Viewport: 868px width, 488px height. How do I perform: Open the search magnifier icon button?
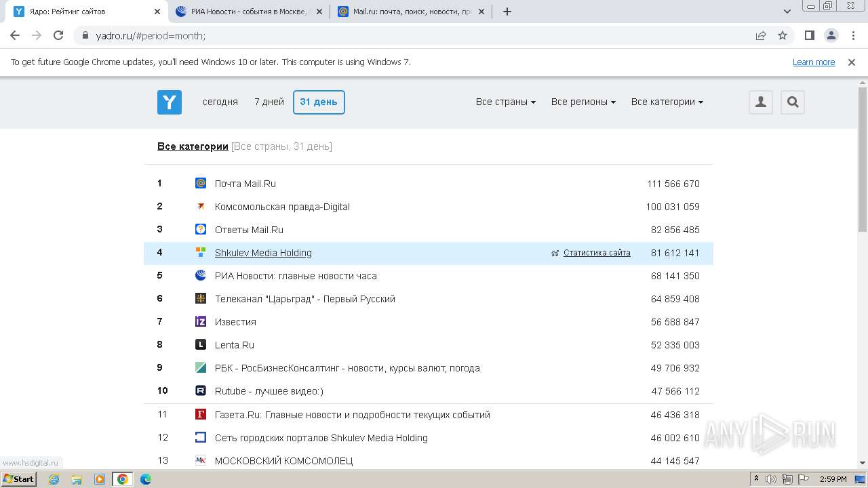[793, 102]
